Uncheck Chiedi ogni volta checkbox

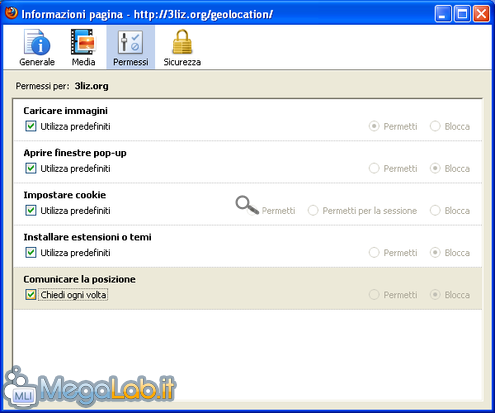click(31, 295)
